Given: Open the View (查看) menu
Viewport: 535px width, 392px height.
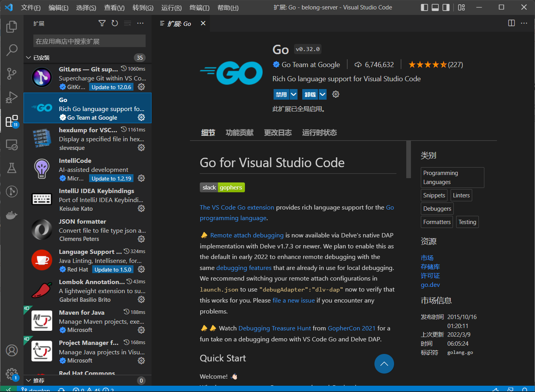Looking at the screenshot, I should 114,7.
